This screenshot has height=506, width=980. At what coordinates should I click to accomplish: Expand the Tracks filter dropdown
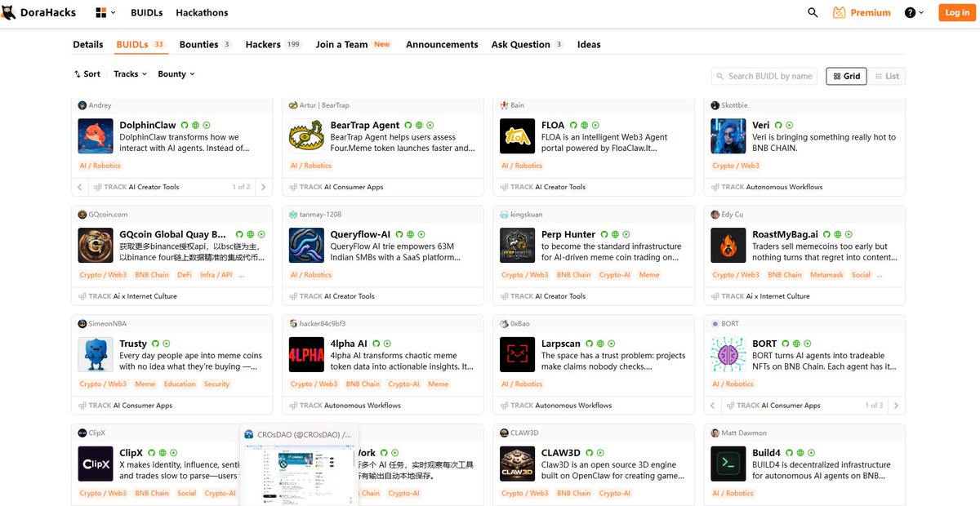130,73
